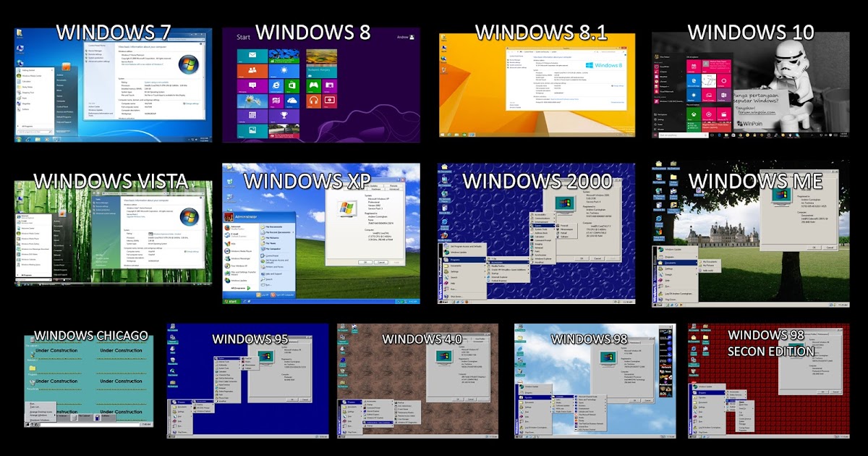The image size is (868, 456).
Task: Expand All Programs in the XP Start menu
Action: (x=239, y=287)
